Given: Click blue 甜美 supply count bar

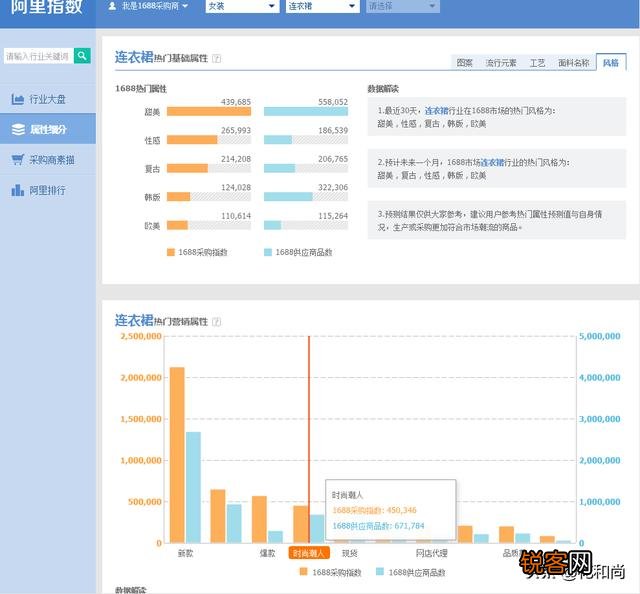Looking at the screenshot, I should pos(306,111).
